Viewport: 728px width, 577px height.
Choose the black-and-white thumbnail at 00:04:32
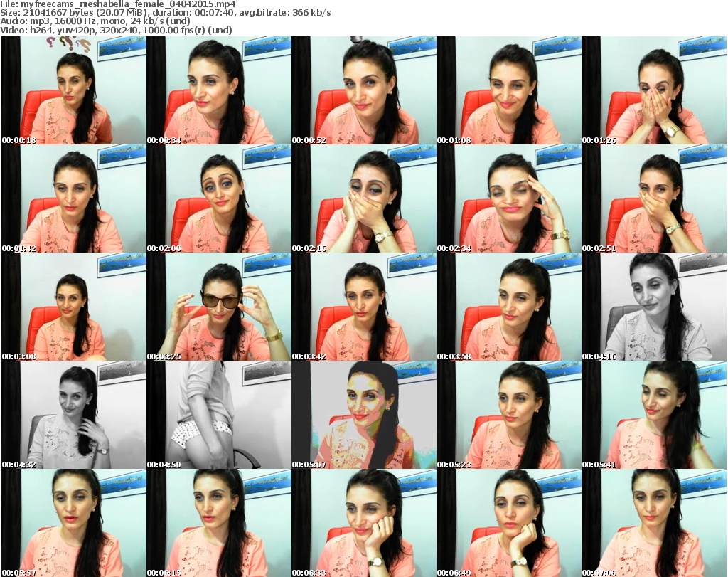(x=73, y=415)
